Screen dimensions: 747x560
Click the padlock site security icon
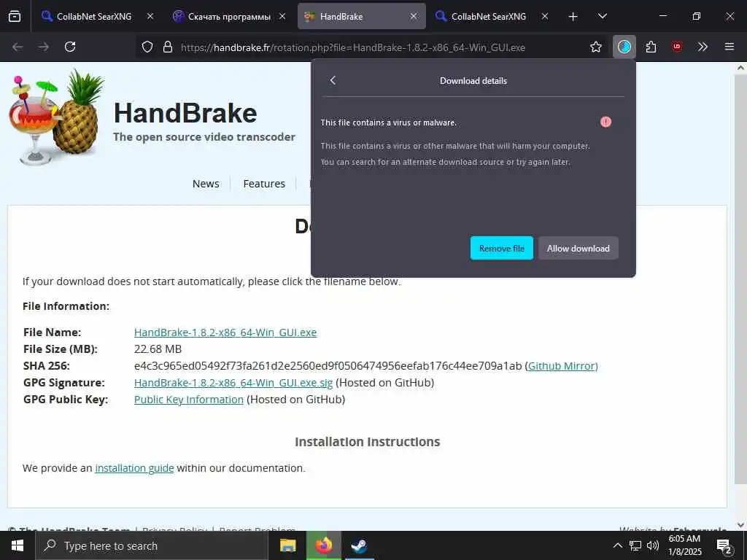click(168, 47)
